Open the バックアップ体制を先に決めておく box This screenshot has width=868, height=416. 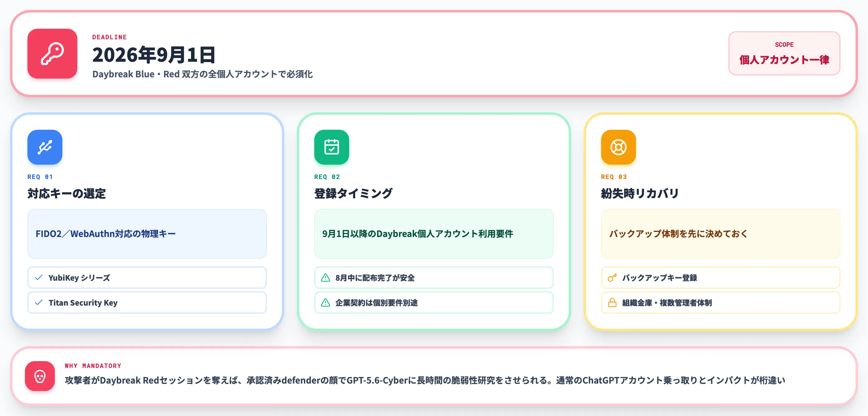coord(721,234)
